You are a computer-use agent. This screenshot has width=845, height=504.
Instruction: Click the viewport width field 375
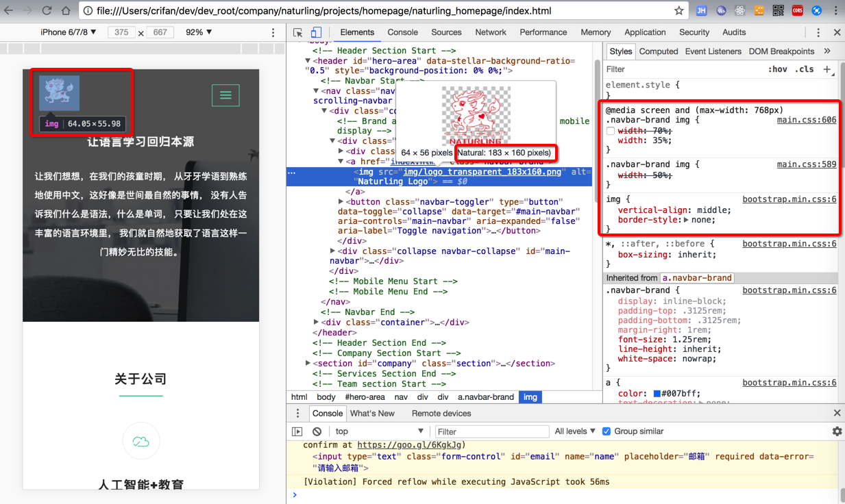pyautogui.click(x=121, y=32)
